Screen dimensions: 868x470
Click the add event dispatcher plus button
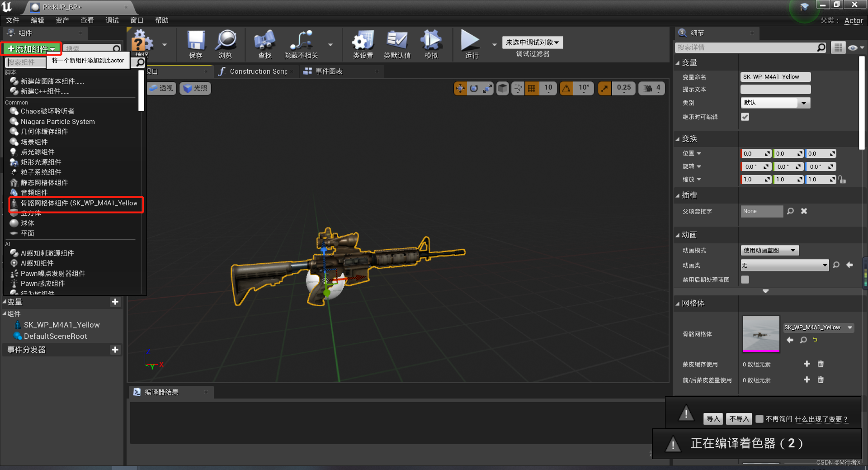(115, 350)
